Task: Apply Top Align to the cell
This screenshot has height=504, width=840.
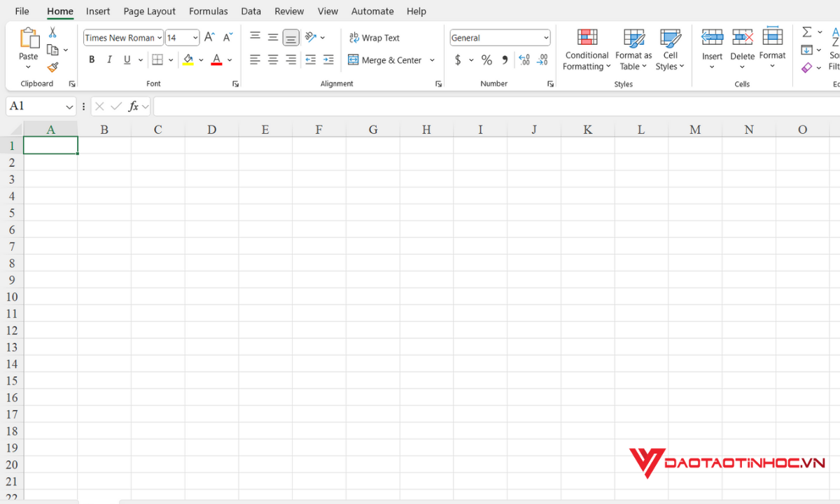Action: 255,37
